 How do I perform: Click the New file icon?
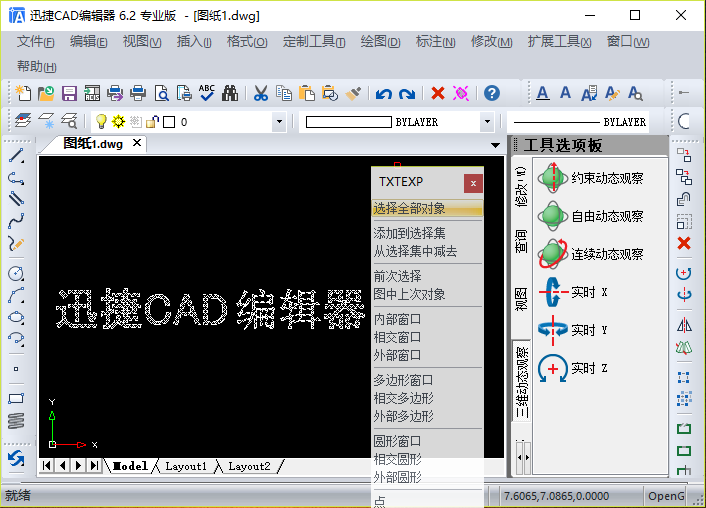[23, 93]
